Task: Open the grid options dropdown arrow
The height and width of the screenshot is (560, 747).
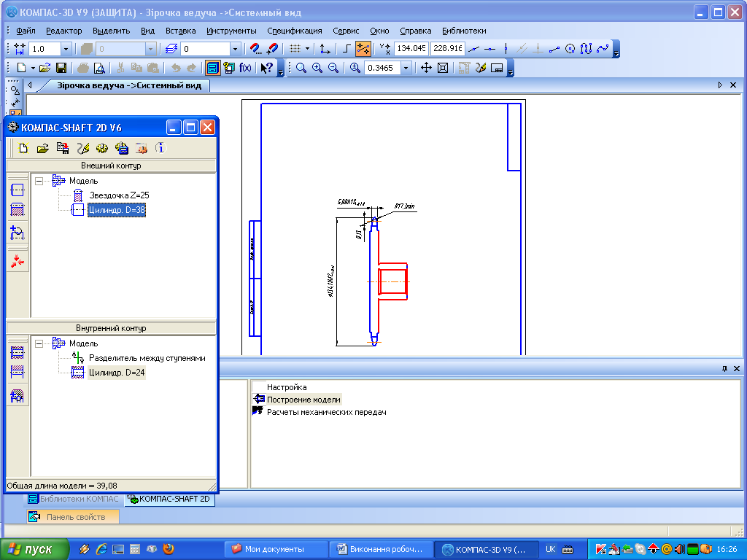Action: pyautogui.click(x=307, y=49)
